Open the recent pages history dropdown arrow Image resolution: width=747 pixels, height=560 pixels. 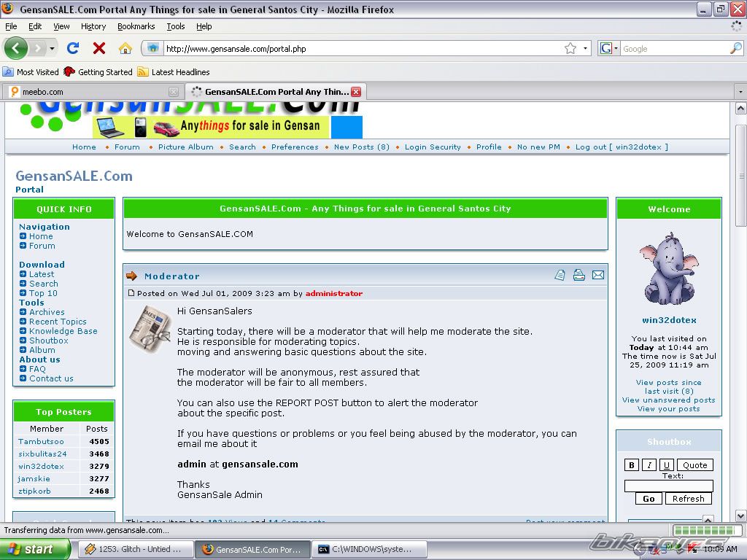[52, 48]
